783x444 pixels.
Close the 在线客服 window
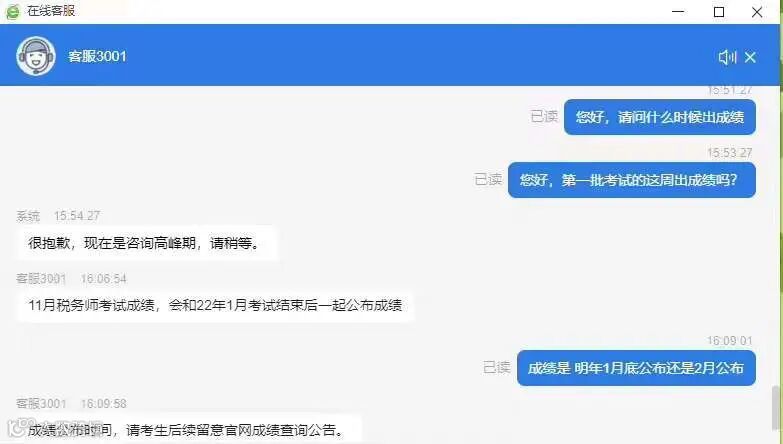pos(757,12)
